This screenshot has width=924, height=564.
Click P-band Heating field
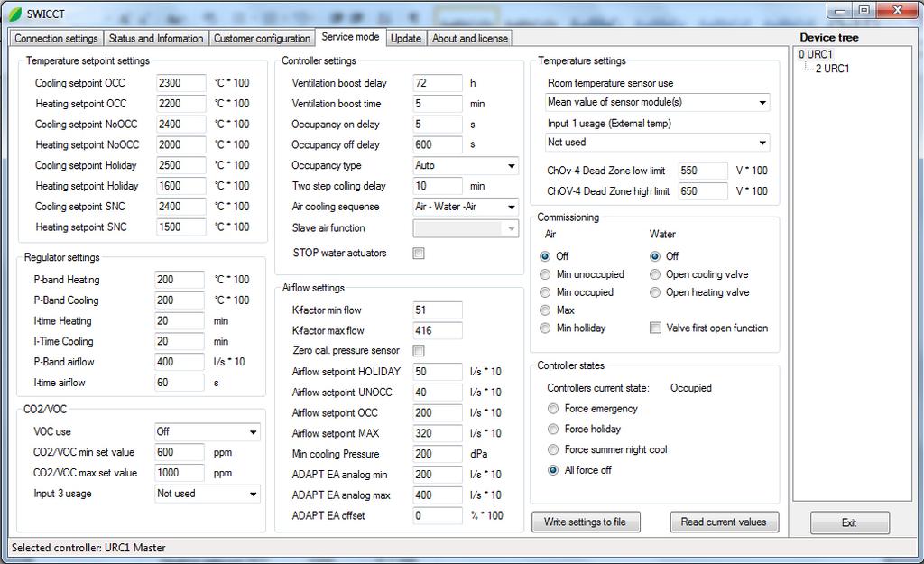pos(180,280)
